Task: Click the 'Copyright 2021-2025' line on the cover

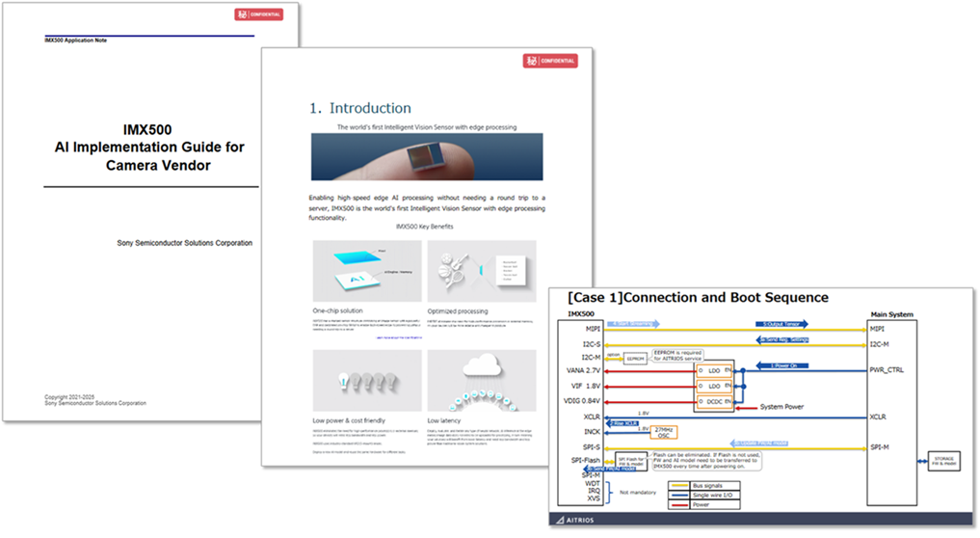Action: click(69, 397)
